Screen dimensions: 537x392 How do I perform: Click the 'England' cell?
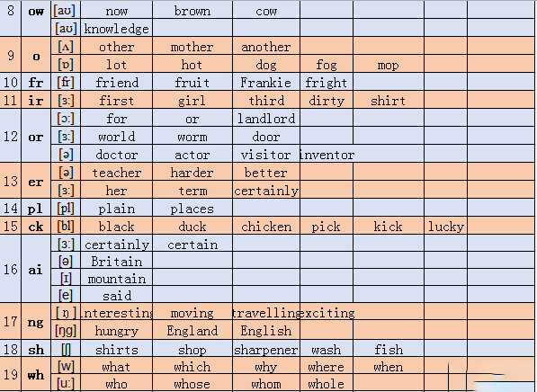tap(192, 330)
